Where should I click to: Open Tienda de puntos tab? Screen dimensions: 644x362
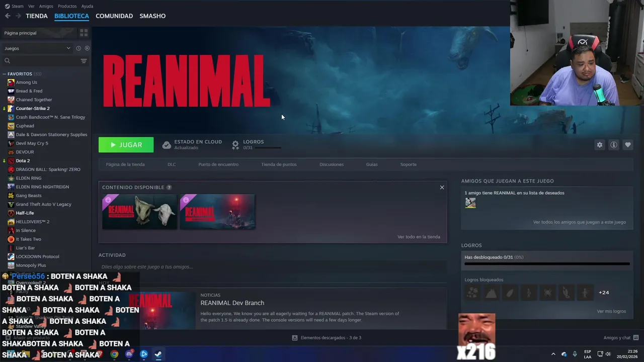point(279,164)
